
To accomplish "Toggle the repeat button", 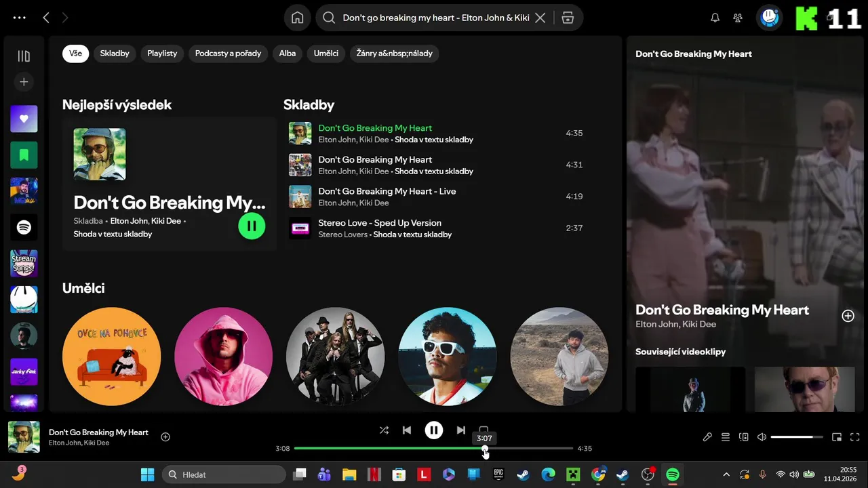I will click(x=484, y=430).
